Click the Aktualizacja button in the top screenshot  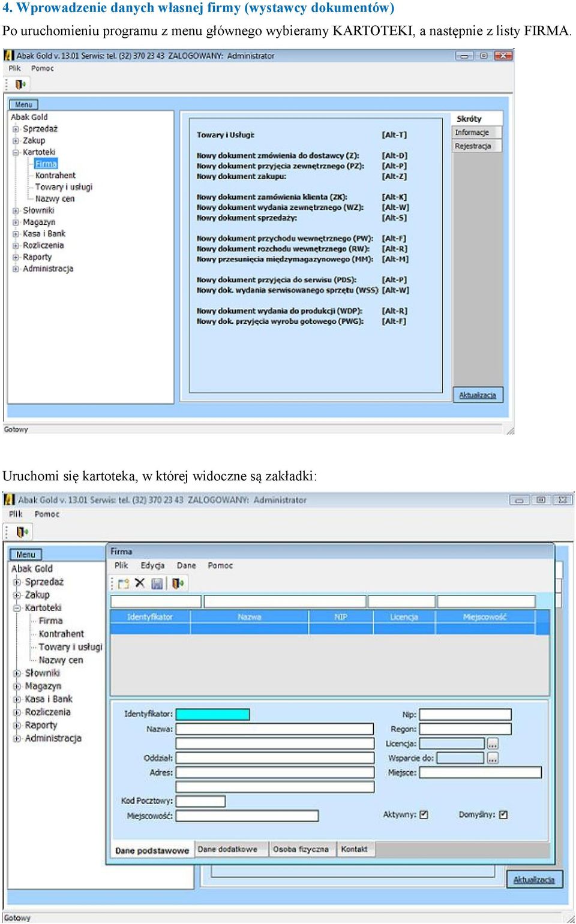478,395
